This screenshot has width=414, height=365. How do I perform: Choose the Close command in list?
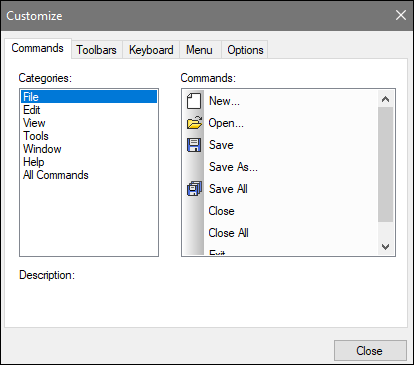point(221,211)
